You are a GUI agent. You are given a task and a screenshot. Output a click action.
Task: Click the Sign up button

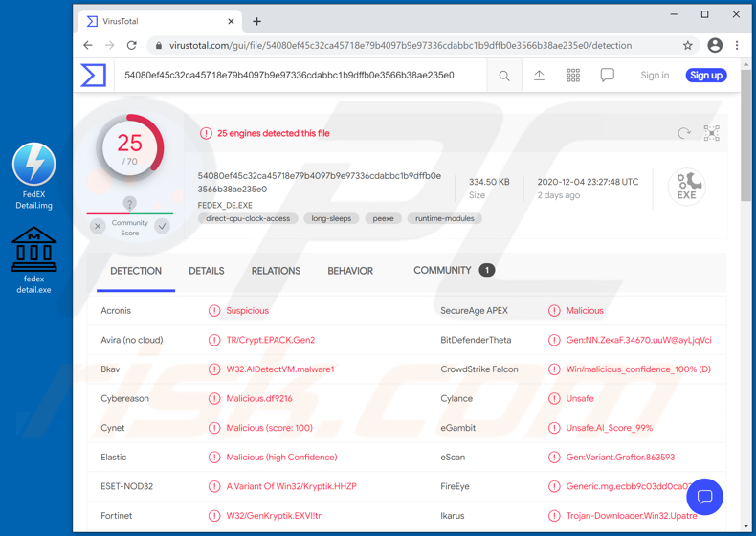[x=706, y=76]
